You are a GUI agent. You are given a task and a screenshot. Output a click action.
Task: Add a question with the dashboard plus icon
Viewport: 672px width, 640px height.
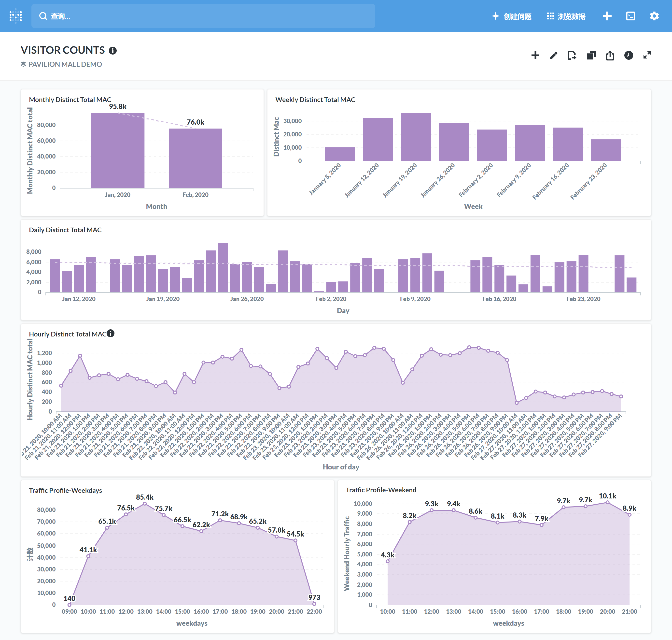[x=535, y=55]
